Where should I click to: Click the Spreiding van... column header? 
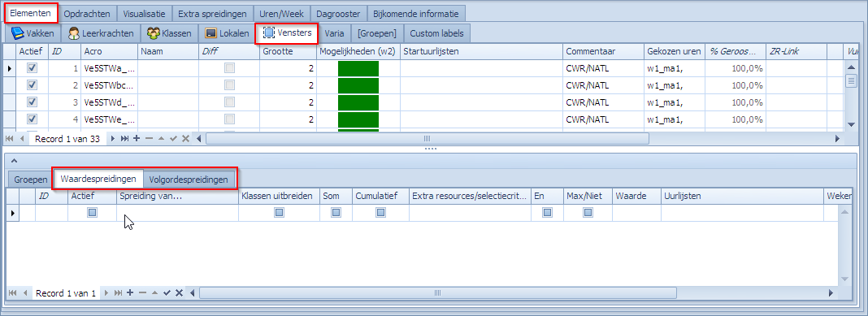pos(177,196)
